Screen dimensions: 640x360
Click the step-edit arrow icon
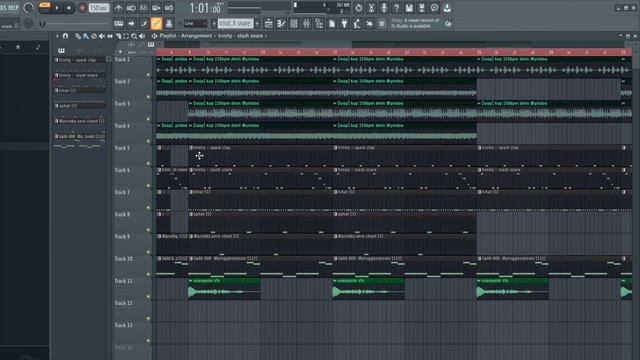click(x=131, y=24)
